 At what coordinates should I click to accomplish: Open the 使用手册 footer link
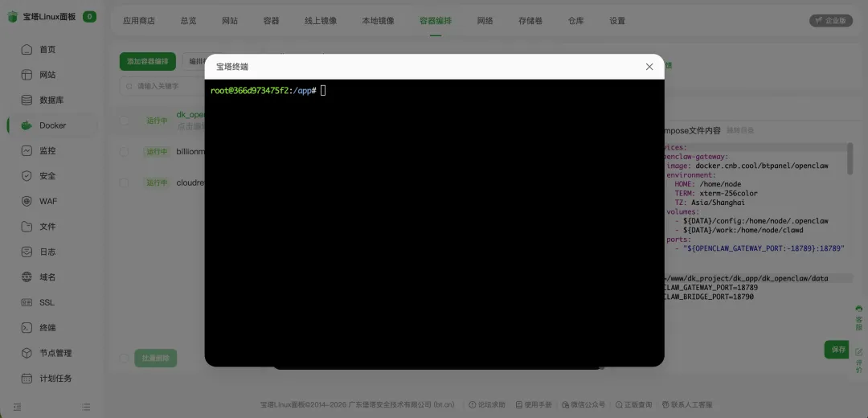(x=533, y=404)
